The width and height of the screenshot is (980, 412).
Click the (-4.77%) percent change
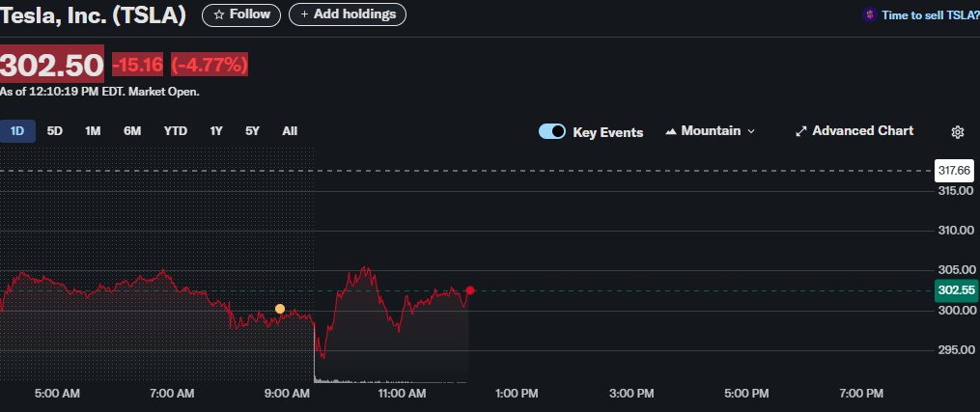pos(210,65)
